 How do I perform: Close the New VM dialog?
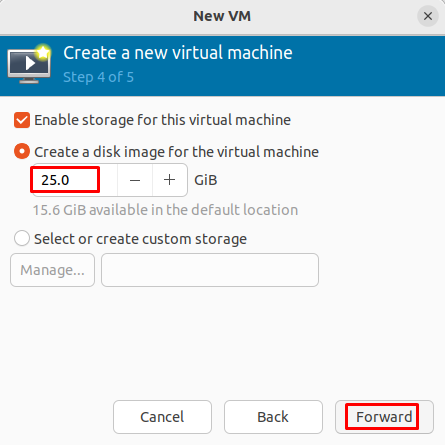(428, 16)
